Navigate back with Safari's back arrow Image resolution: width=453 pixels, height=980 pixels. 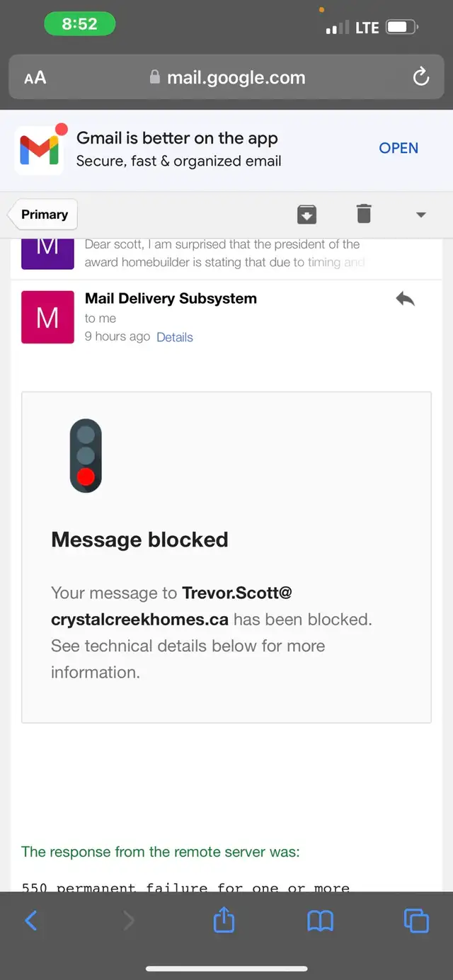pos(31,920)
